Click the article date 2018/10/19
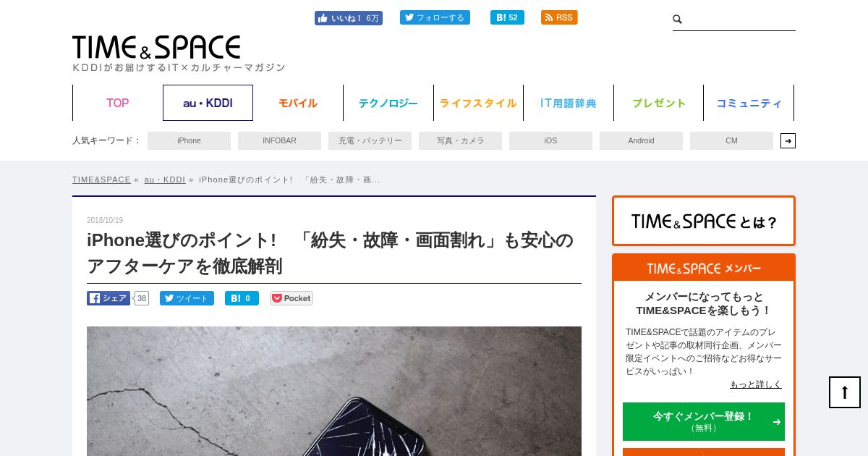Image resolution: width=868 pixels, height=456 pixels. [105, 220]
